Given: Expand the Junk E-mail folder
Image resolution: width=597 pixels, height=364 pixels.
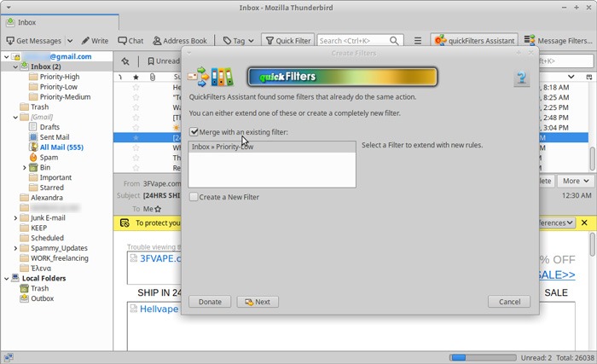Looking at the screenshot, I should 15,218.
